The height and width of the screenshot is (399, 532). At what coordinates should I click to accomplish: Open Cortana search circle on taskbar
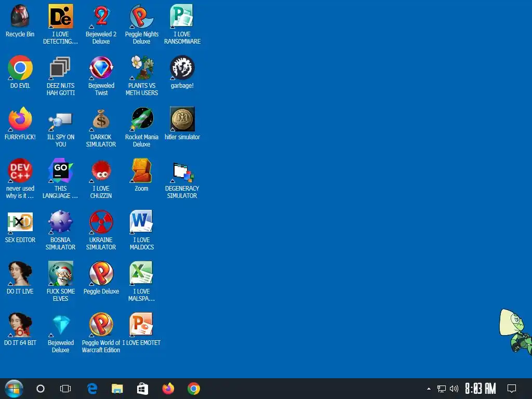tap(41, 389)
